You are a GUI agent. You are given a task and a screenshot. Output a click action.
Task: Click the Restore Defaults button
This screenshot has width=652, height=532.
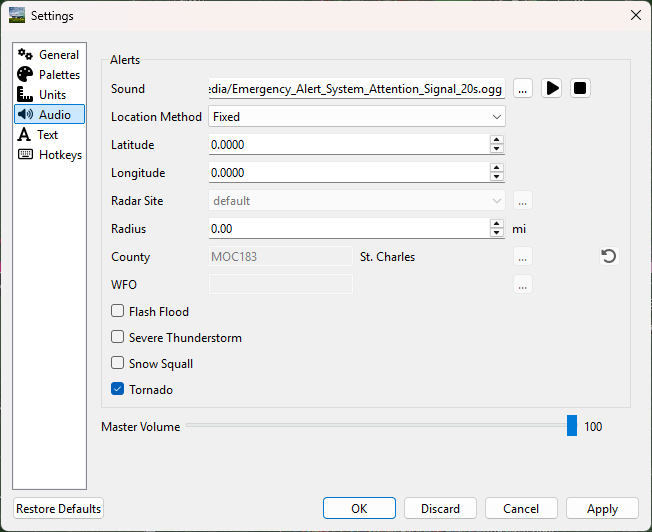[x=58, y=508]
